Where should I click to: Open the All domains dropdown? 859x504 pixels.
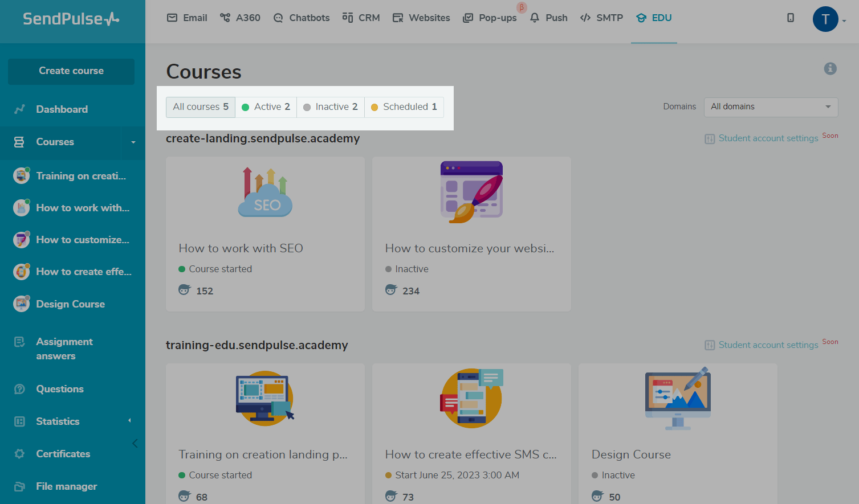tap(771, 107)
